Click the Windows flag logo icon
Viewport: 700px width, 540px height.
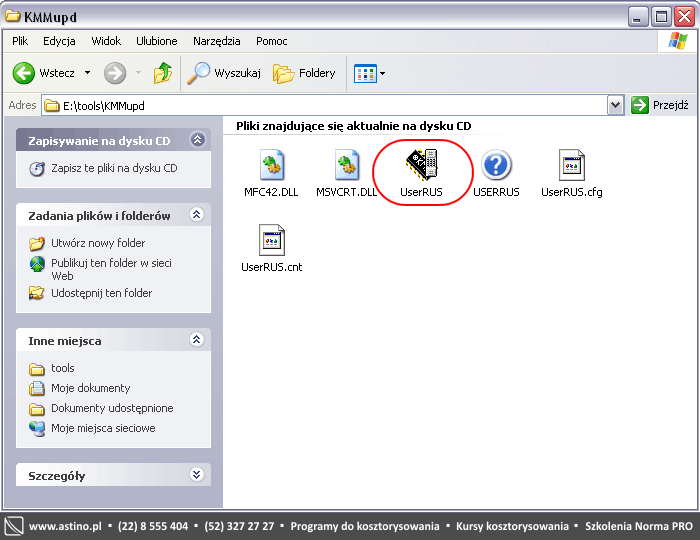[677, 41]
